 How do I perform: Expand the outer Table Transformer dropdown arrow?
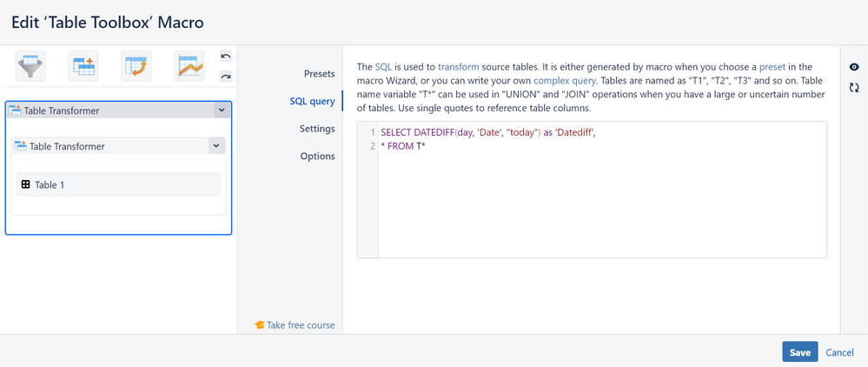tap(221, 110)
